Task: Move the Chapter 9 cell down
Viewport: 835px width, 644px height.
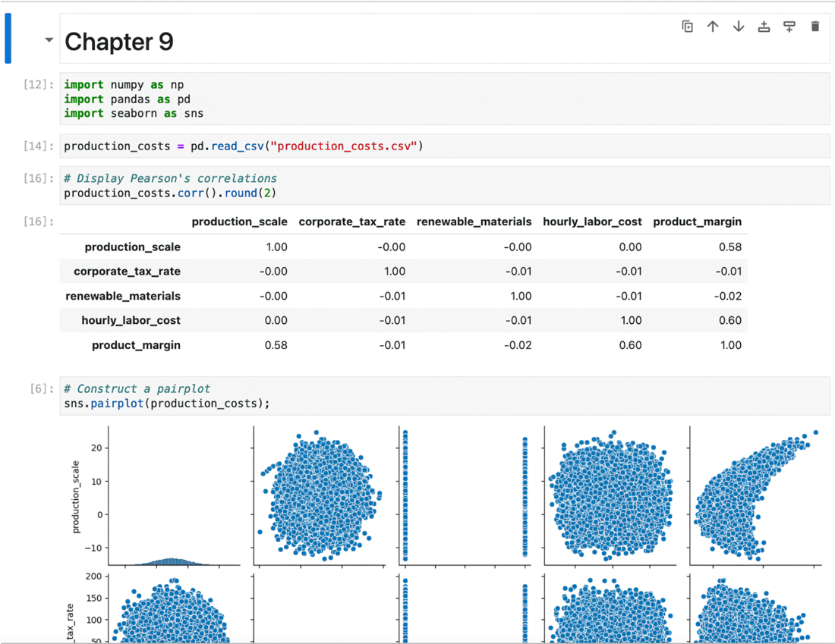Action: (x=738, y=27)
